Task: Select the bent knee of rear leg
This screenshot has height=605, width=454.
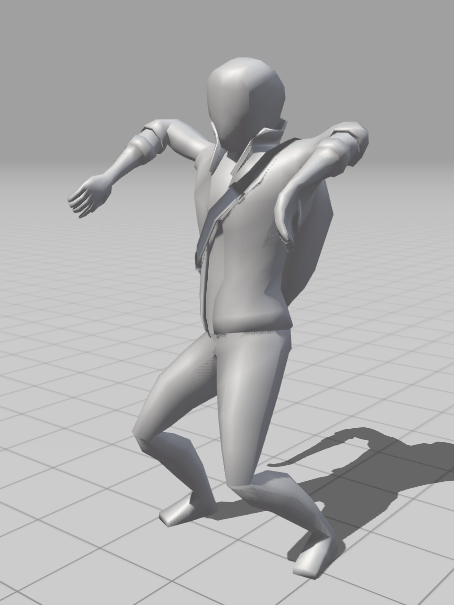Action: (149, 434)
